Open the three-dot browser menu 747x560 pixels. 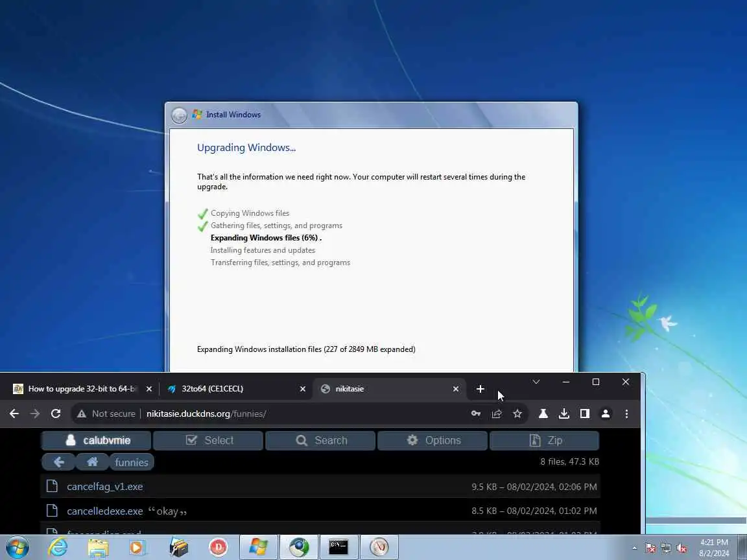[x=626, y=414]
